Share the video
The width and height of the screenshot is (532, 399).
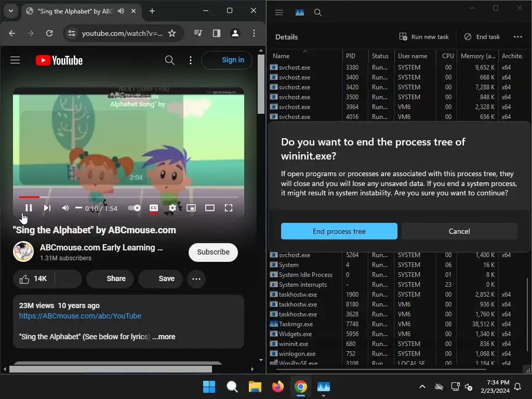110,279
